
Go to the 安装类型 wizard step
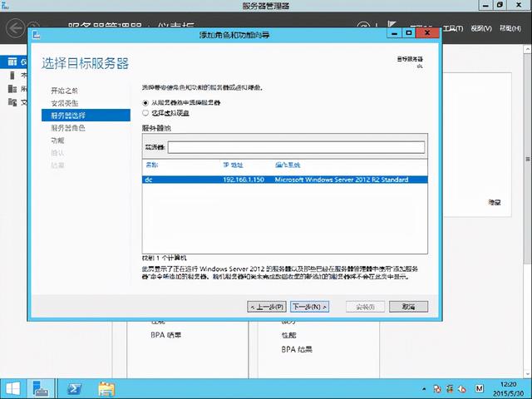pos(65,103)
